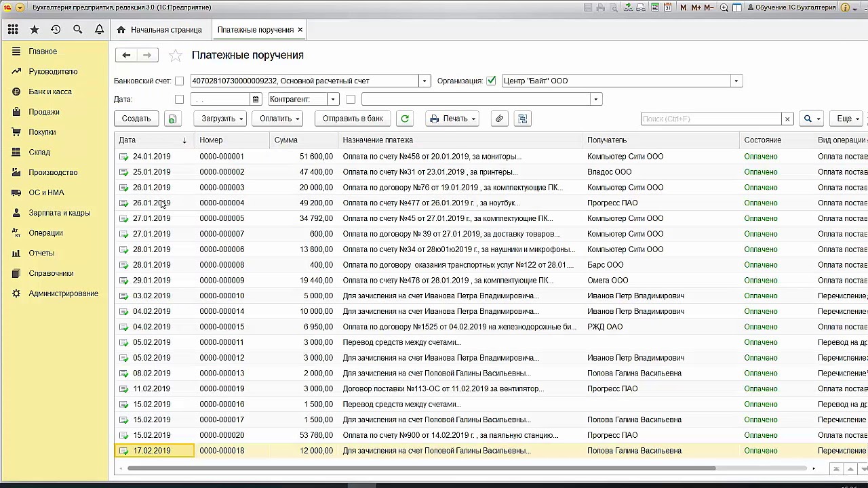Open the calendar icon in title bar
The width and height of the screenshot is (868, 488).
pyautogui.click(x=668, y=7)
